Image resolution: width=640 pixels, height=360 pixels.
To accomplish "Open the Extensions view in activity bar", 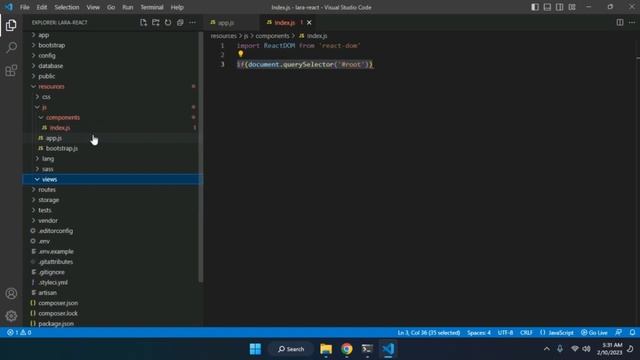I will tap(11, 70).
